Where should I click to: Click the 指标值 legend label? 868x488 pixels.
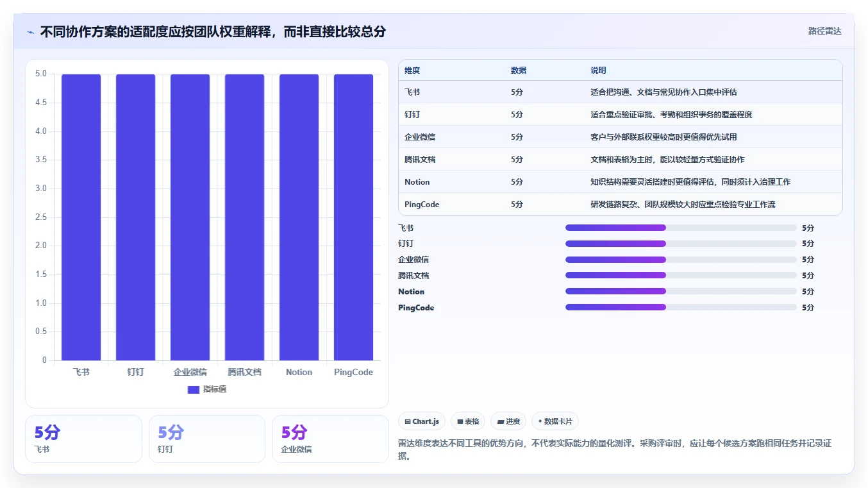click(215, 389)
